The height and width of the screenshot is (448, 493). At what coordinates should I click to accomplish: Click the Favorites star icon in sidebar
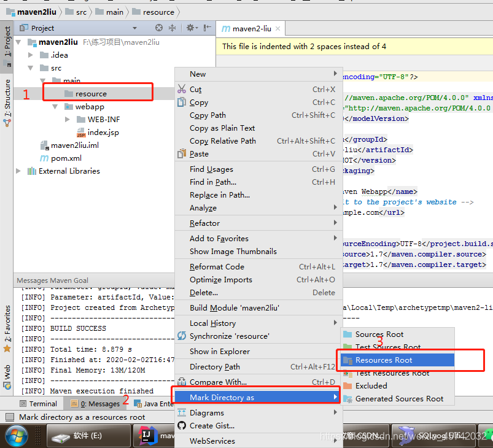(7, 349)
